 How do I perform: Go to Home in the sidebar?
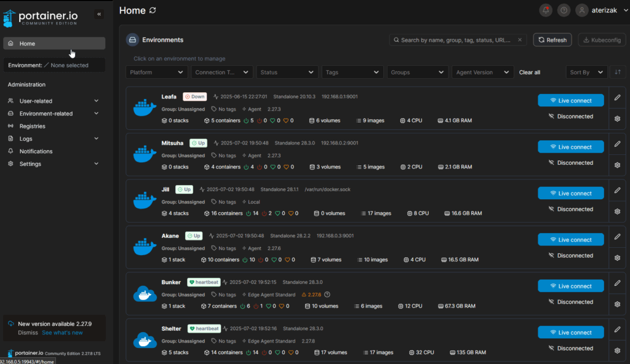[54, 44]
